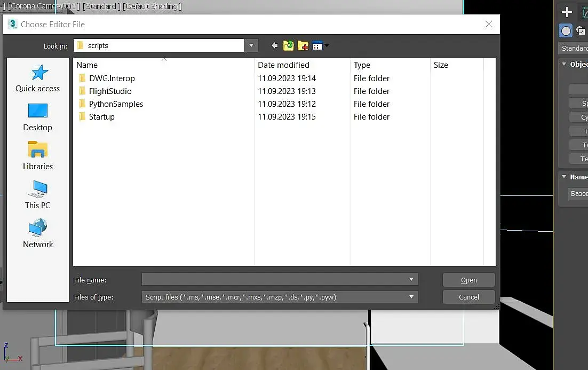Open the View menu icon
The width and height of the screenshot is (588, 370).
pyautogui.click(x=317, y=46)
